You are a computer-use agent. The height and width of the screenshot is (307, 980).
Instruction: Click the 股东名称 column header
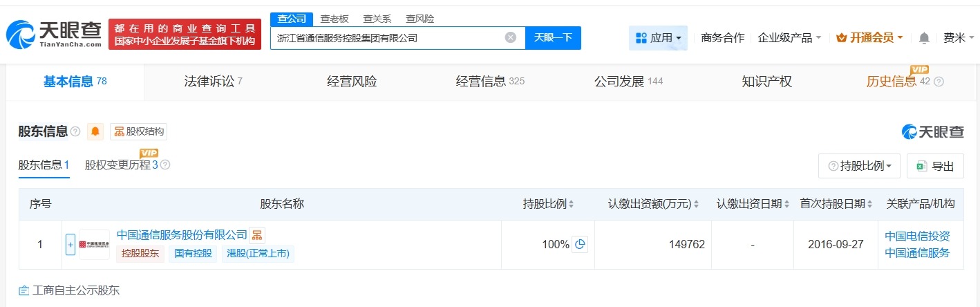coord(282,204)
